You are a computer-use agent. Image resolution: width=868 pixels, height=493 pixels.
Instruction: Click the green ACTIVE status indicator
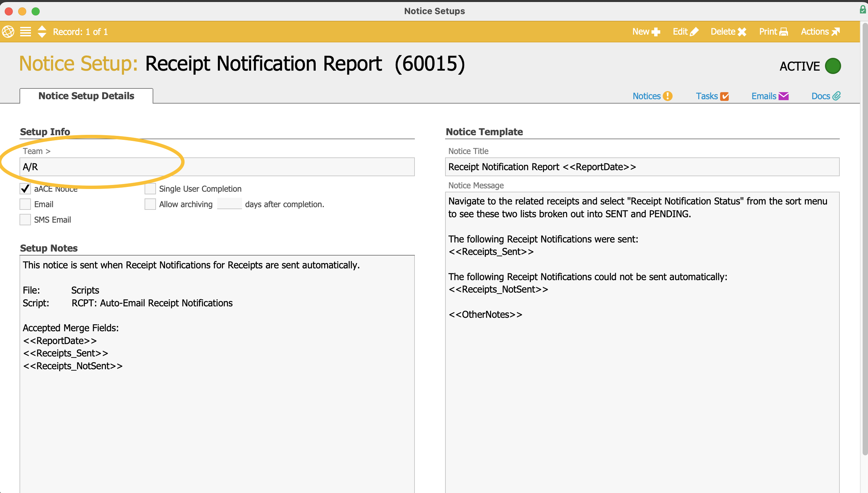pos(832,66)
